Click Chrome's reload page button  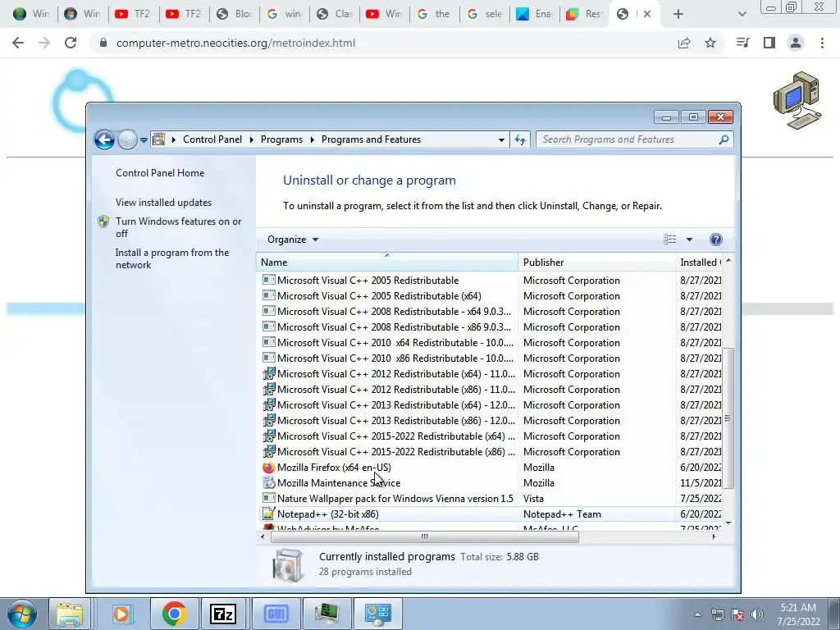pos(71,43)
